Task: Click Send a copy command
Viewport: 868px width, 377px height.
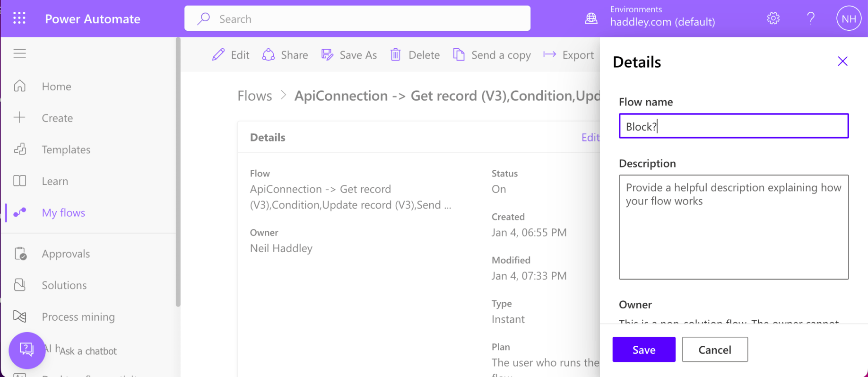Action: coord(492,55)
